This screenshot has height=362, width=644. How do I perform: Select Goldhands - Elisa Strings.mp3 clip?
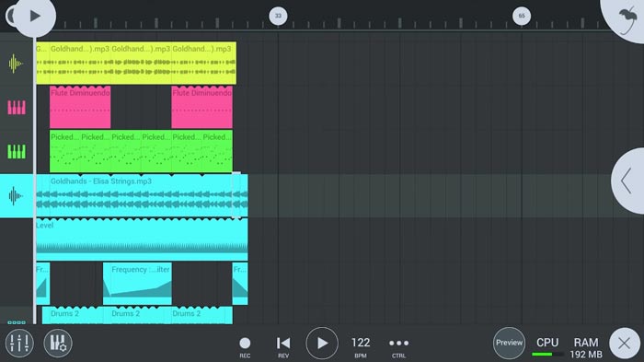[x=142, y=195]
